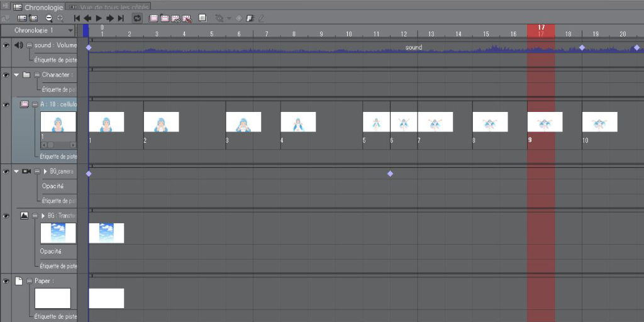Click the cel thumbnail scroll right arrow

(x=73, y=145)
